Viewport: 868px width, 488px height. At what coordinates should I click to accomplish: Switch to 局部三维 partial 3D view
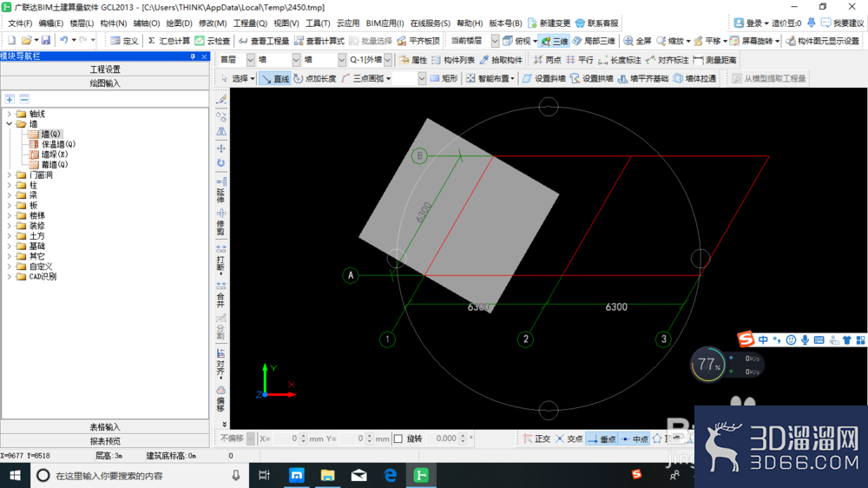(594, 41)
